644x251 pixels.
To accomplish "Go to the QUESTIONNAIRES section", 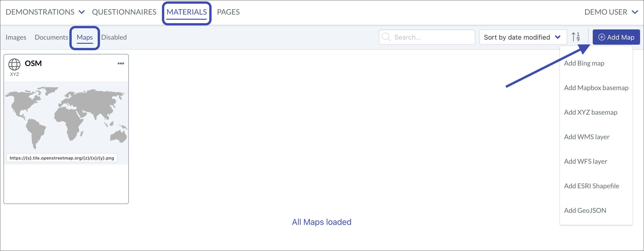I will pyautogui.click(x=124, y=12).
